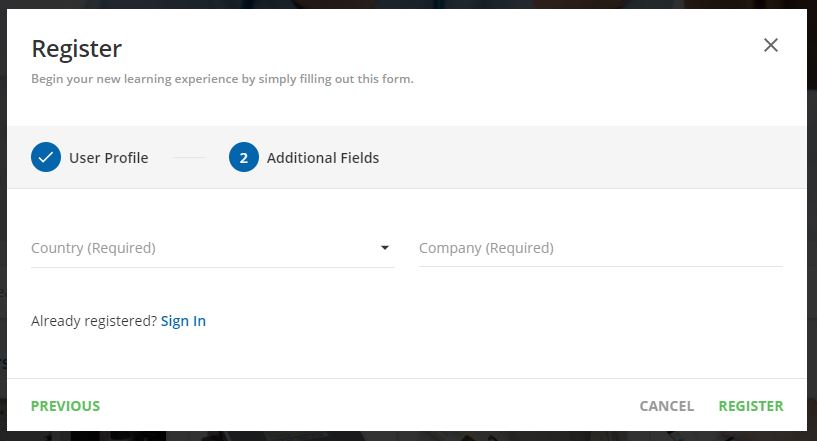The height and width of the screenshot is (441, 817).
Task: Click the gray stepper bar right of Additional Fields
Action: 600,158
